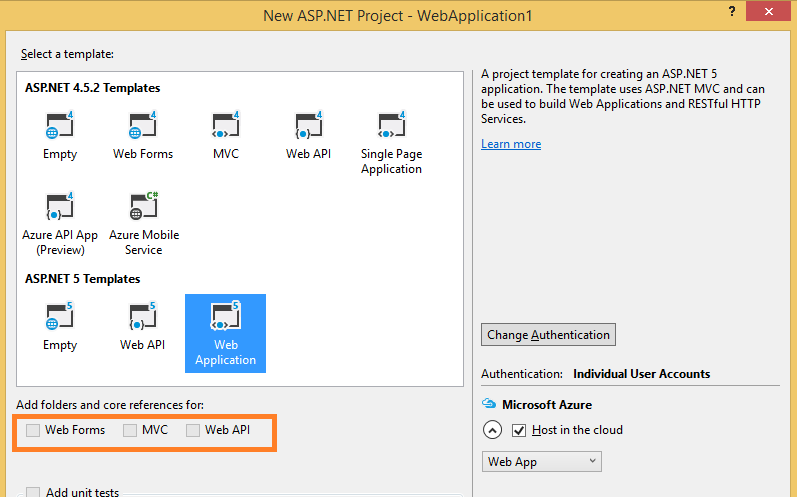The image size is (797, 497).
Task: Open the Web App hosting dropdown
Action: click(541, 461)
